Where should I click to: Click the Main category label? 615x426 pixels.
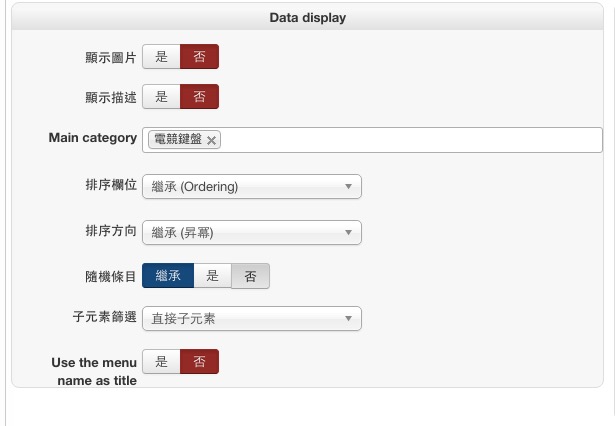tap(92, 138)
